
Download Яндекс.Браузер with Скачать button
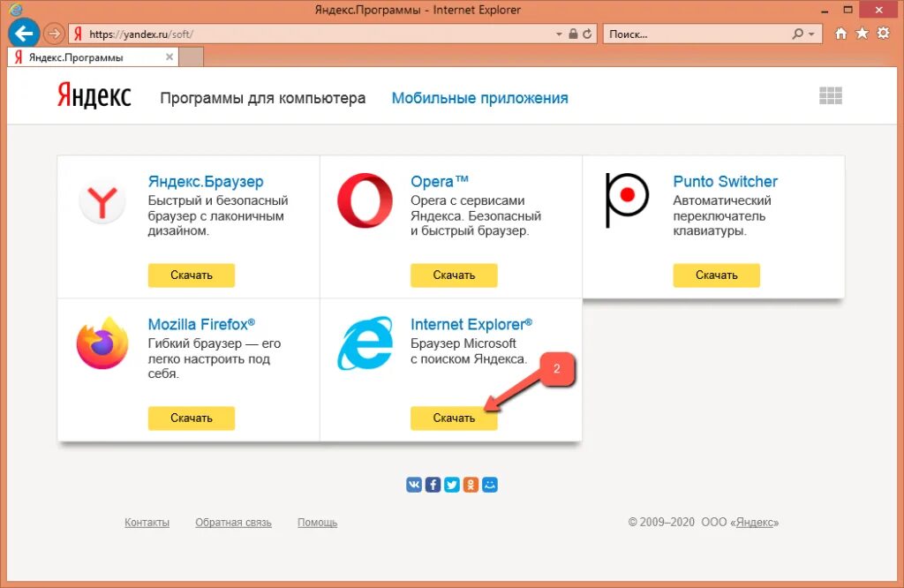pos(192,275)
